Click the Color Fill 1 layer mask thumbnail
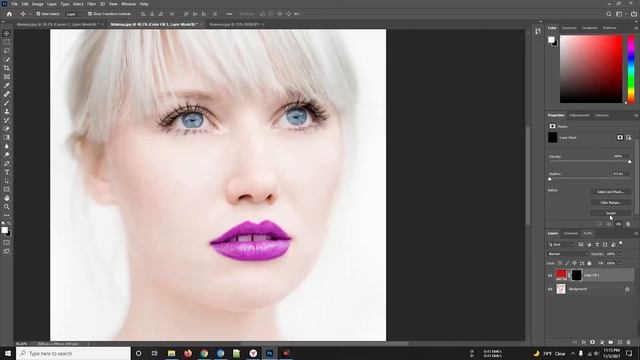This screenshot has height=360, width=640. [576, 275]
